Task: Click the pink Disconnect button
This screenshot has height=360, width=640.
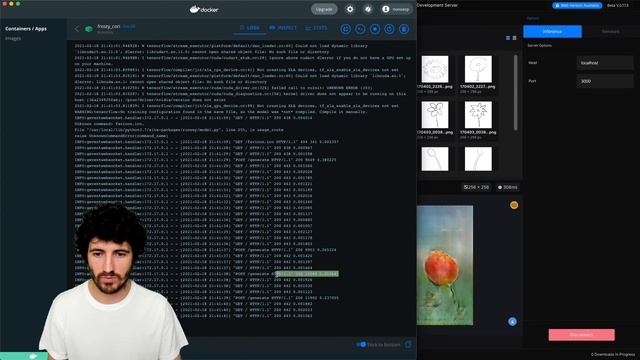Action: tap(581, 335)
